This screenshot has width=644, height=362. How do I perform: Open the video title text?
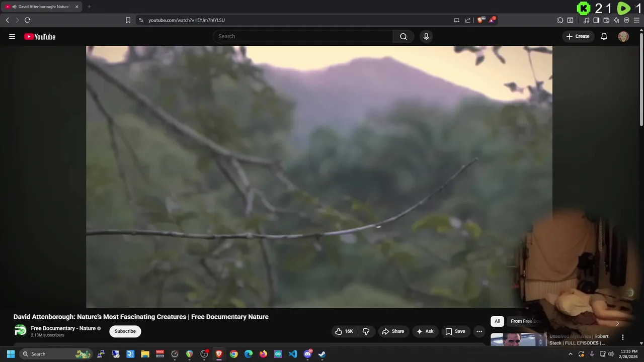[141, 317]
